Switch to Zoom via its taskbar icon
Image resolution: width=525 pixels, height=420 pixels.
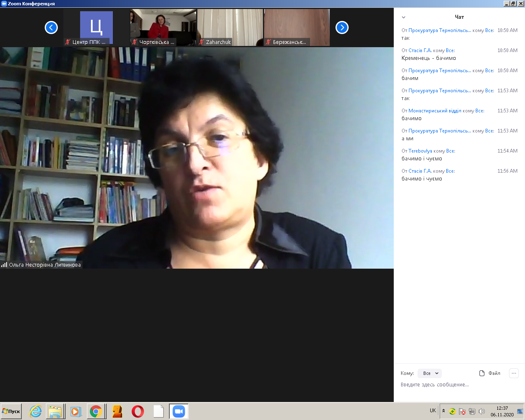click(179, 411)
